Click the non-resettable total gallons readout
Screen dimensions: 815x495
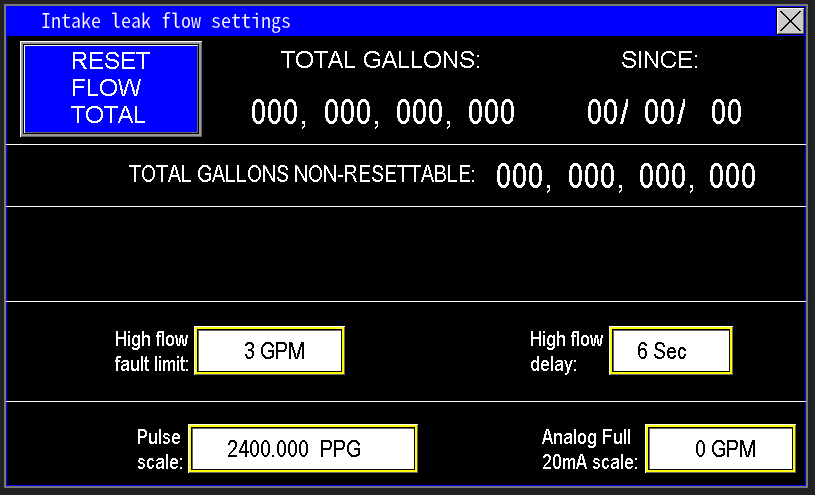pos(626,177)
